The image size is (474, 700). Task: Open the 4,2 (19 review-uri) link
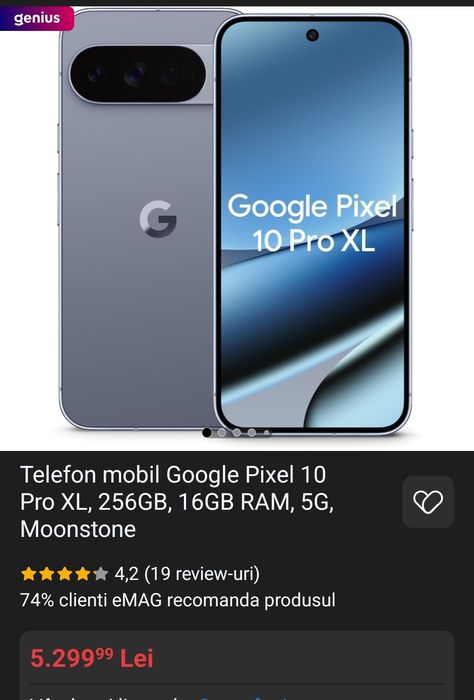pos(187,574)
